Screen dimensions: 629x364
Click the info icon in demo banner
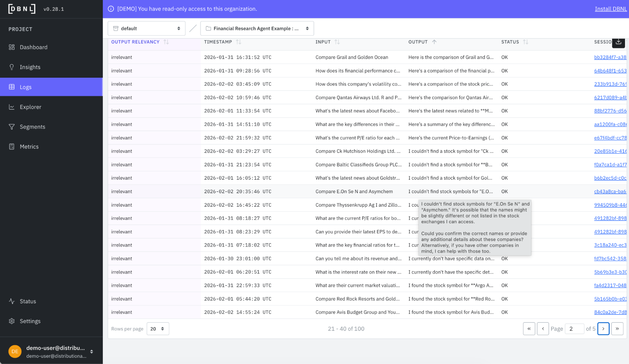pyautogui.click(x=111, y=9)
